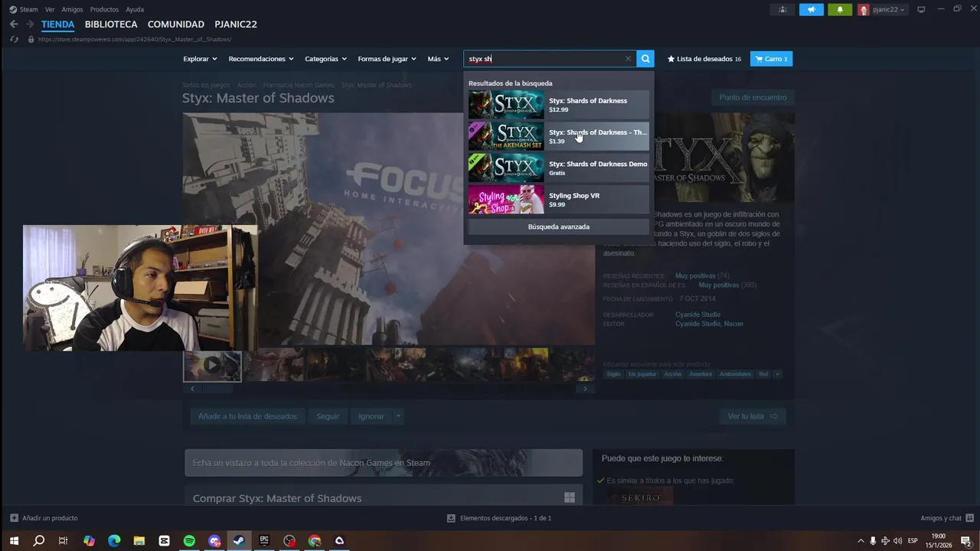
Task: Click Añadir a tu lista de deseados
Action: click(x=247, y=416)
